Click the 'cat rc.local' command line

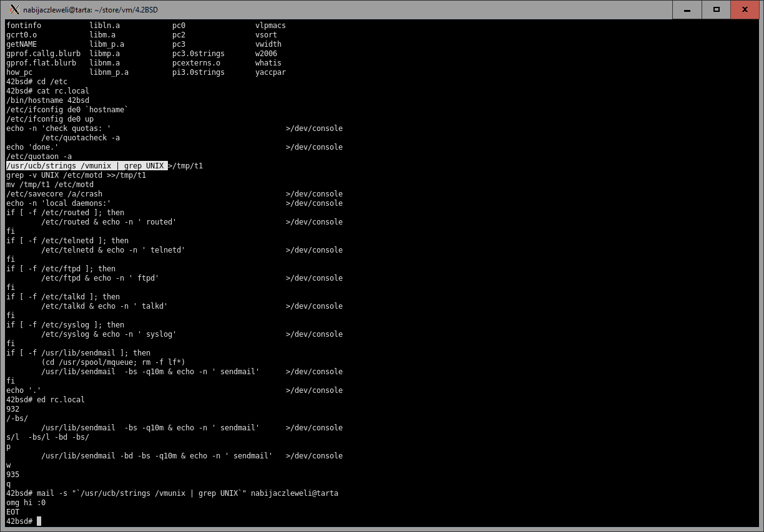(62, 91)
